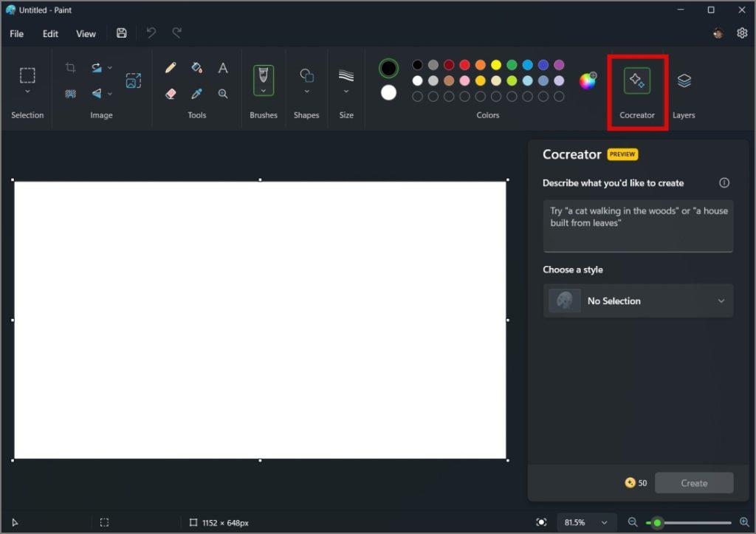Click the Size line thickness icon
Image resolution: width=756 pixels, height=534 pixels.
[x=346, y=75]
